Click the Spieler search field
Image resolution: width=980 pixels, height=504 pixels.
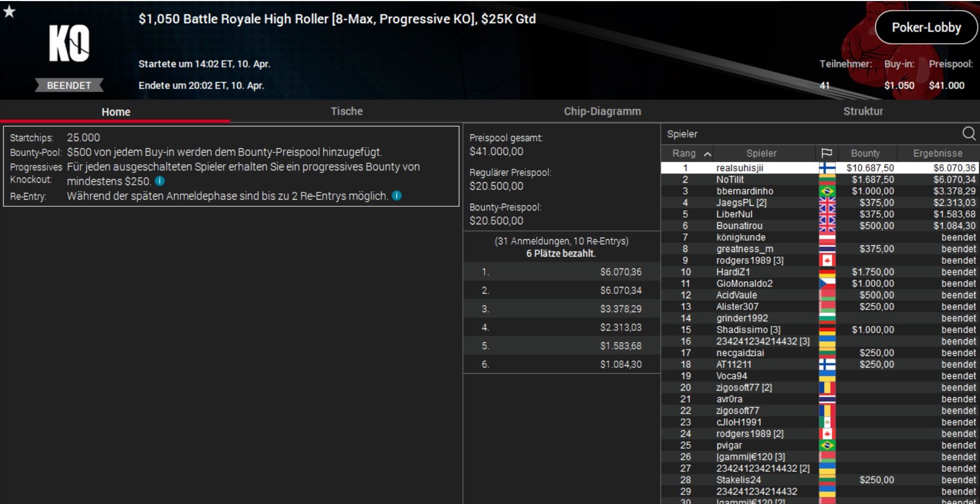pos(811,134)
